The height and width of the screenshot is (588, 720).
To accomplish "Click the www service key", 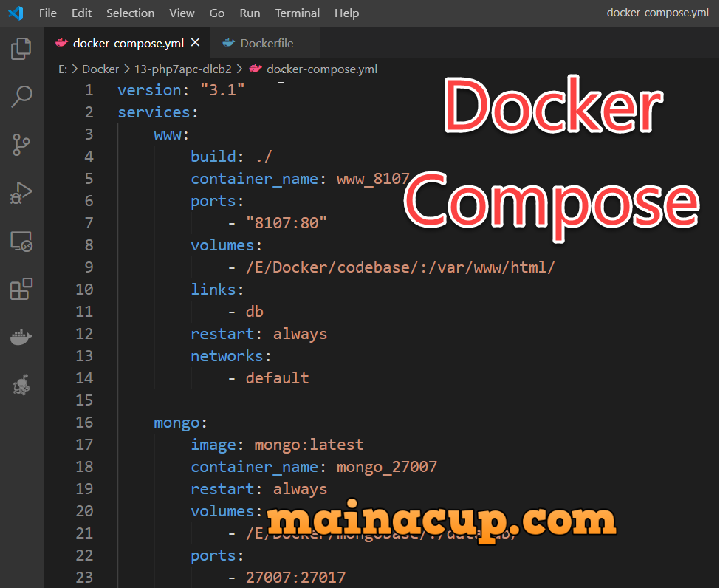I will [167, 134].
